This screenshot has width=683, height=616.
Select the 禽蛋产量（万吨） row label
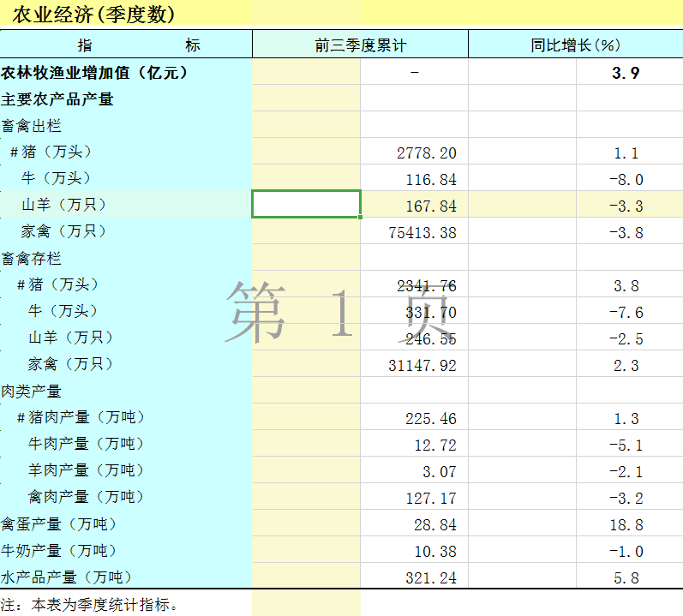click(59, 524)
